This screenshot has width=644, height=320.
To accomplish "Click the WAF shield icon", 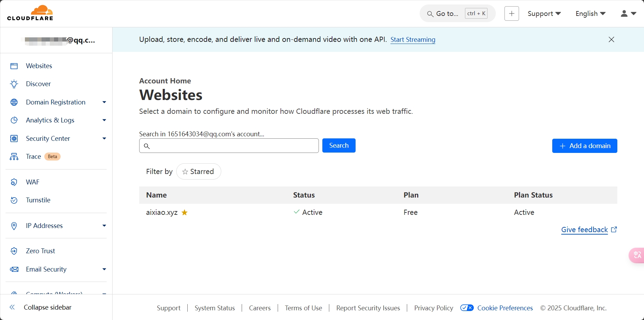I will pyautogui.click(x=14, y=182).
